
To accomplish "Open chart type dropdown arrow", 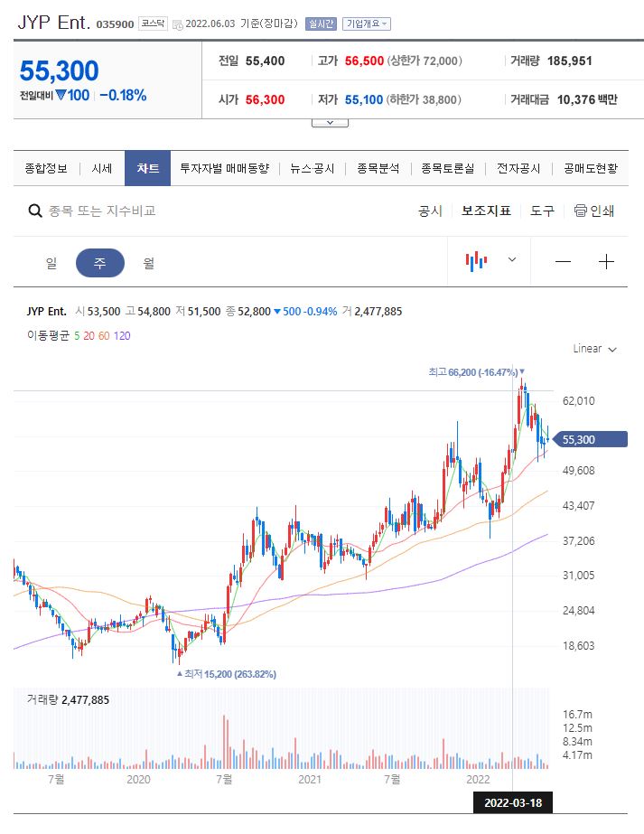I will tap(512, 259).
